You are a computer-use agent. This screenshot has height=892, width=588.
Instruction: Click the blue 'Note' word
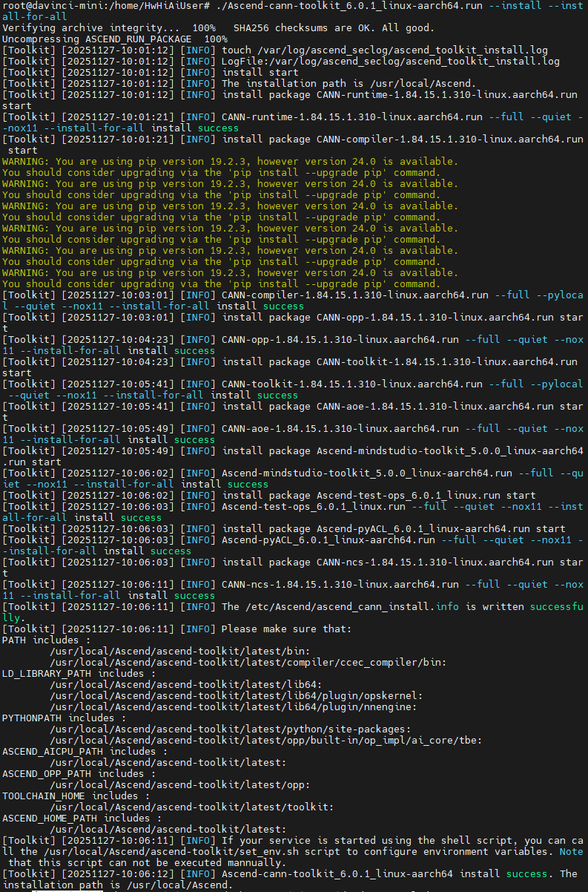(x=572, y=852)
